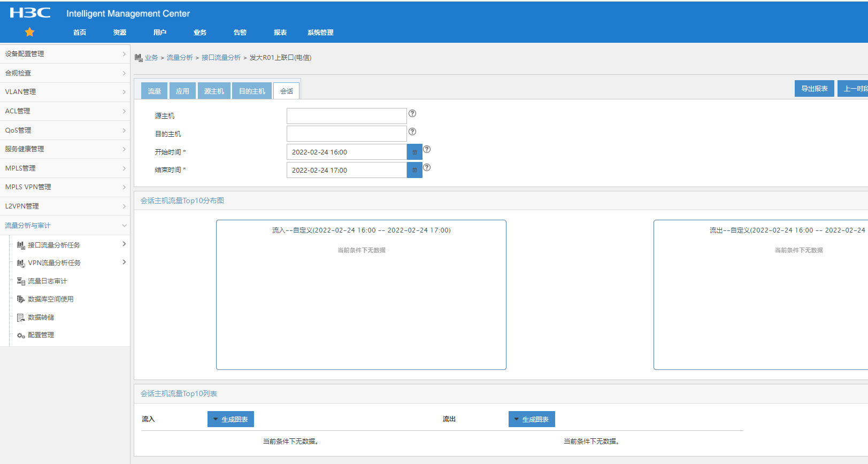The image size is (868, 464).
Task: Follow the 接口流量分析 breadcrumb link
Action: [221, 58]
